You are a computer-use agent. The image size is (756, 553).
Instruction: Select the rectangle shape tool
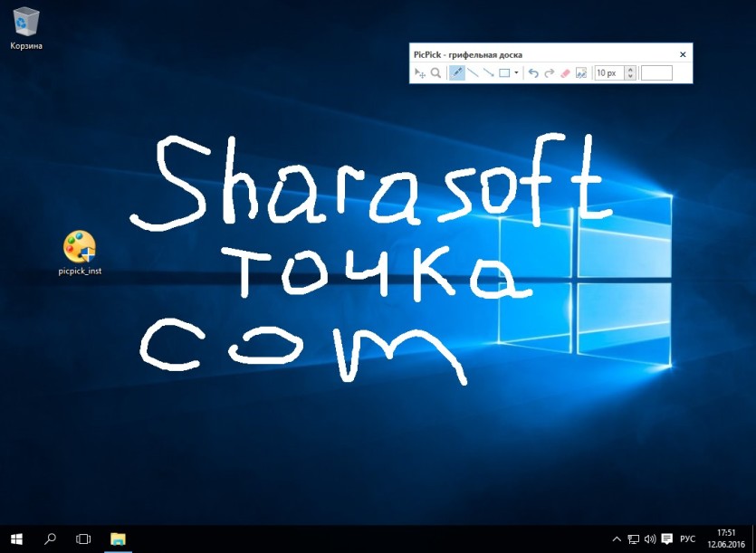[504, 73]
